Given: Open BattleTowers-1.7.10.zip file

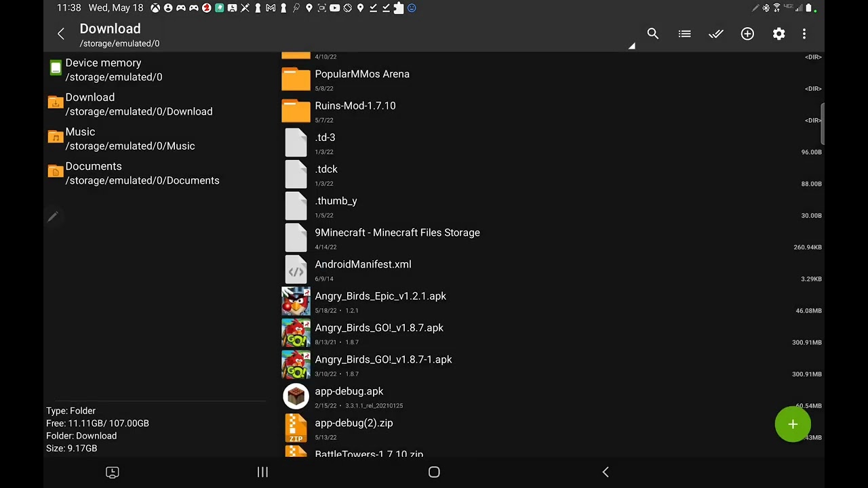Looking at the screenshot, I should 551,453.
